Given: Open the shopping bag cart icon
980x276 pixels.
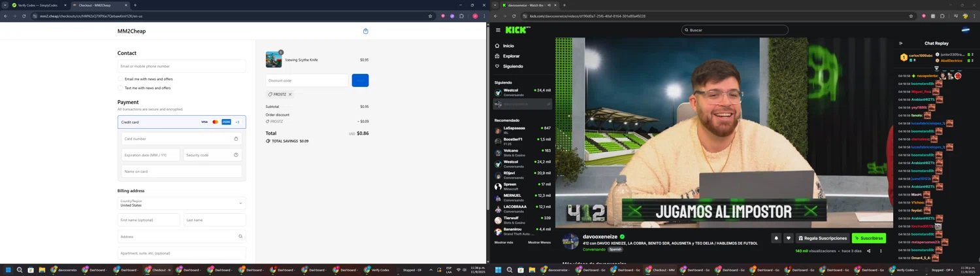Looking at the screenshot, I should click(365, 31).
